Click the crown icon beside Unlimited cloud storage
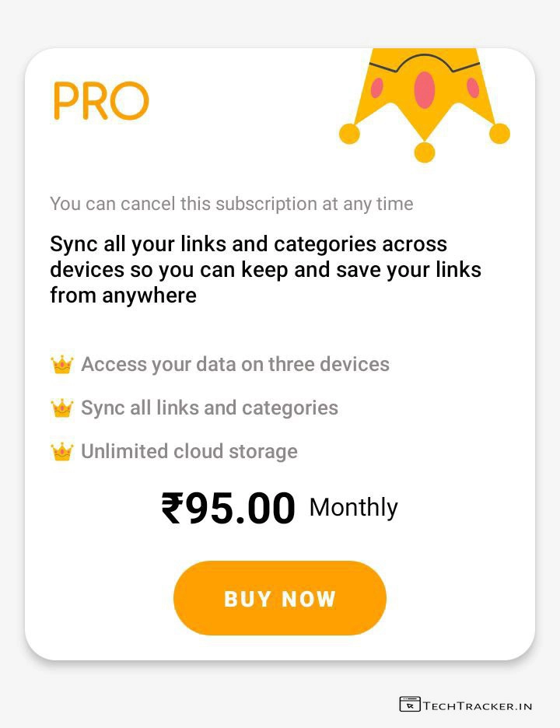The height and width of the screenshot is (728, 560). tap(61, 451)
